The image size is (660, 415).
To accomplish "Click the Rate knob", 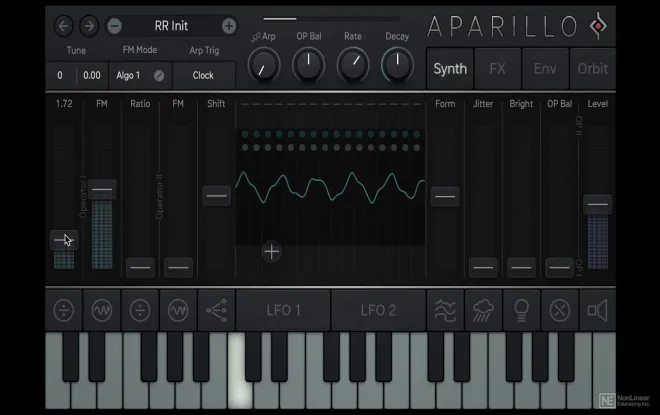I will [353, 65].
